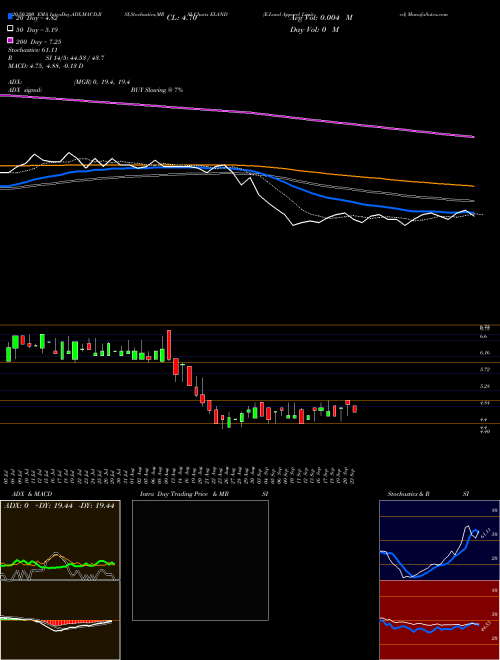Select the '200 Day = 7.25' label

coord(38,42)
